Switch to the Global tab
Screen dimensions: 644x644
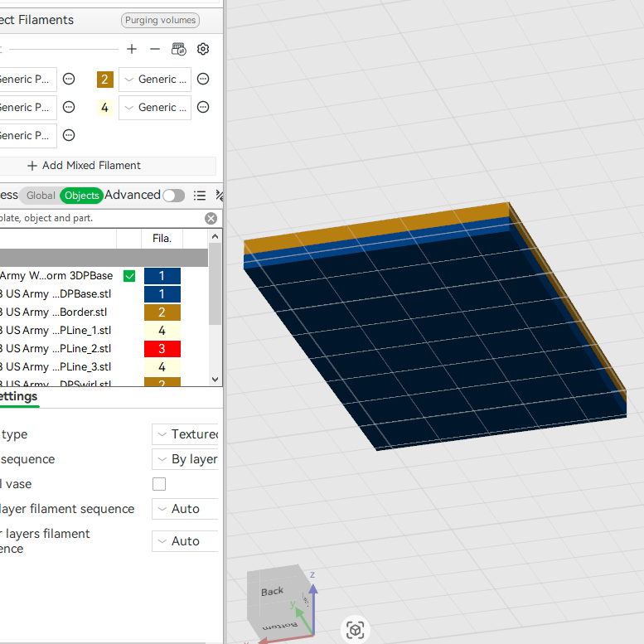[x=41, y=196]
